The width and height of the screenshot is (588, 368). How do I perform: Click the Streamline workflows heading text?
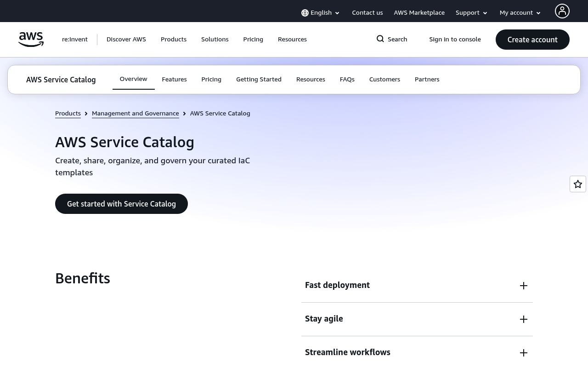[x=348, y=352]
